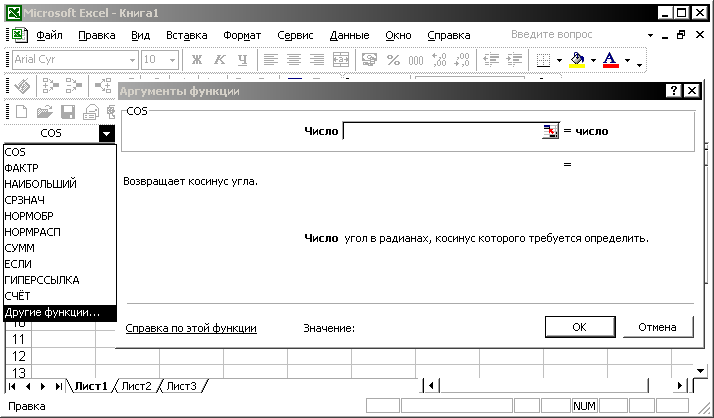Click the first outline grouping icon
The height and width of the screenshot is (418, 714).
(51, 86)
